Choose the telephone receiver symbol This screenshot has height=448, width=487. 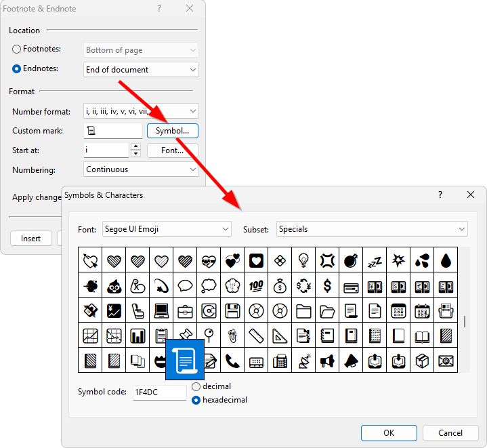tap(232, 361)
